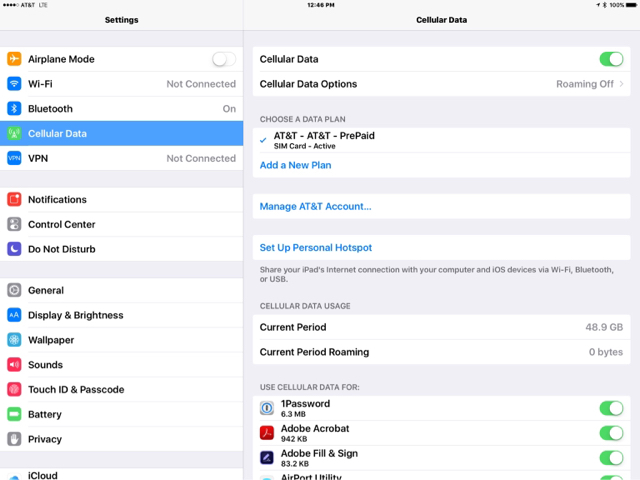Open Cellular Data Options chevron
Viewport: 640px width, 480px height.
coord(621,84)
